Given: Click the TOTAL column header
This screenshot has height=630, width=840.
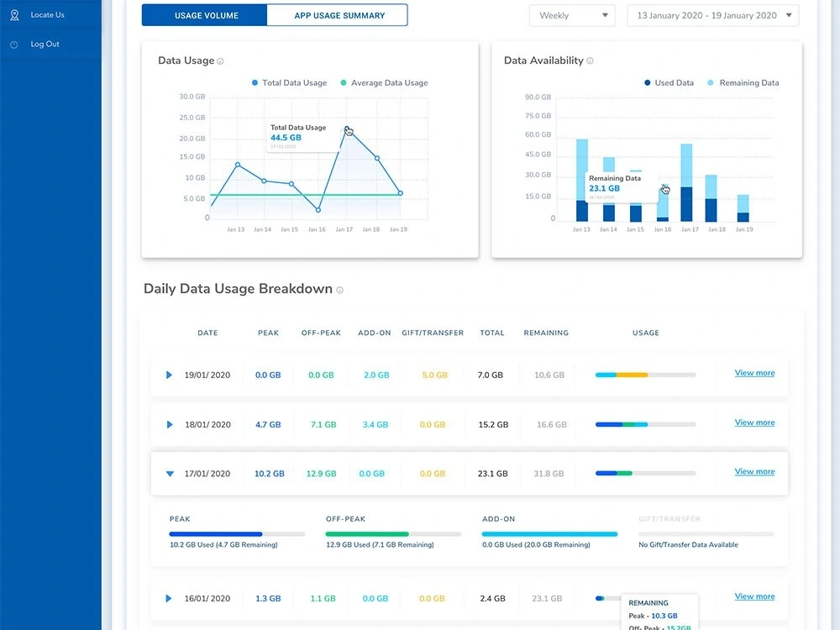Looking at the screenshot, I should 491,333.
